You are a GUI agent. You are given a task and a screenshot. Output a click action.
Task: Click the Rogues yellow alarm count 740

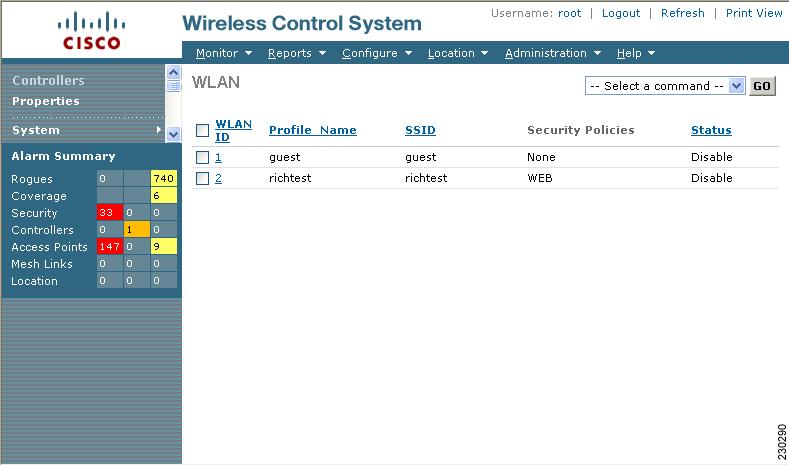(x=164, y=178)
